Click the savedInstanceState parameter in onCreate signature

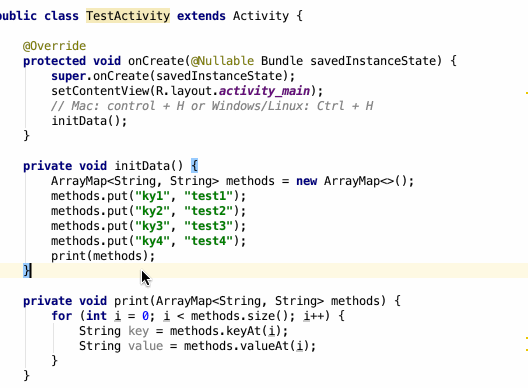pyautogui.click(x=373, y=61)
